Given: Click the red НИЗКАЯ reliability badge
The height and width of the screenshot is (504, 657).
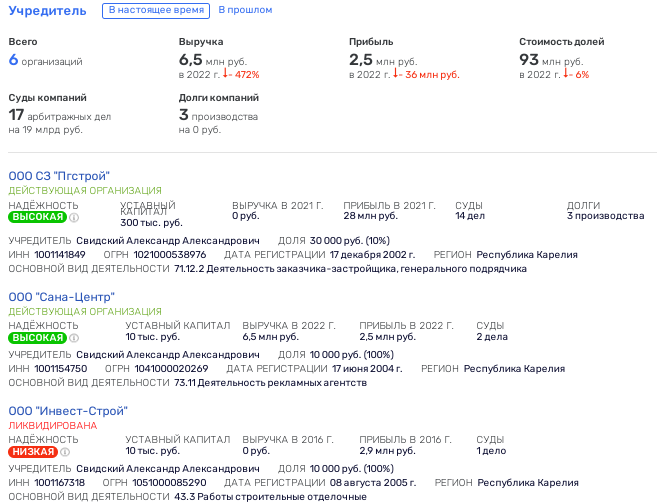Looking at the screenshot, I should [33, 452].
